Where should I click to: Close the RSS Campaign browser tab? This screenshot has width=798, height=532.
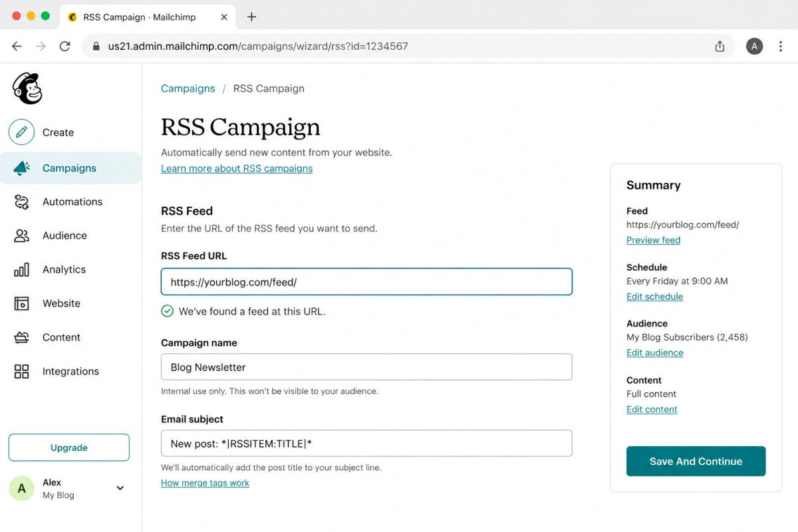pos(224,17)
